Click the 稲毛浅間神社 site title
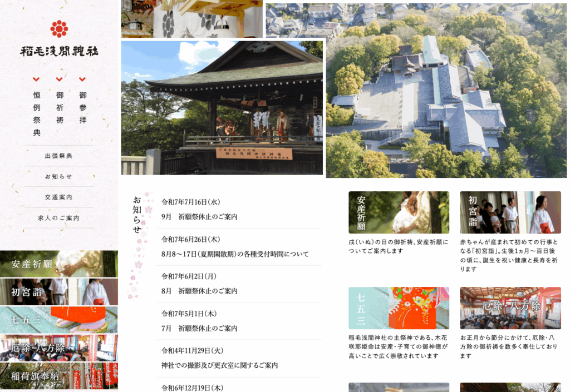Image resolution: width=570 pixels, height=392 pixels. tap(59, 51)
